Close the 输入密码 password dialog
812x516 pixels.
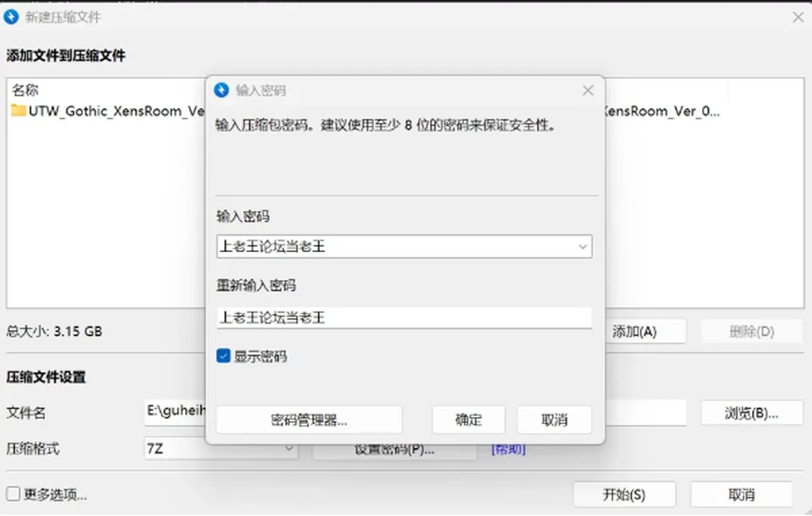[x=588, y=91]
